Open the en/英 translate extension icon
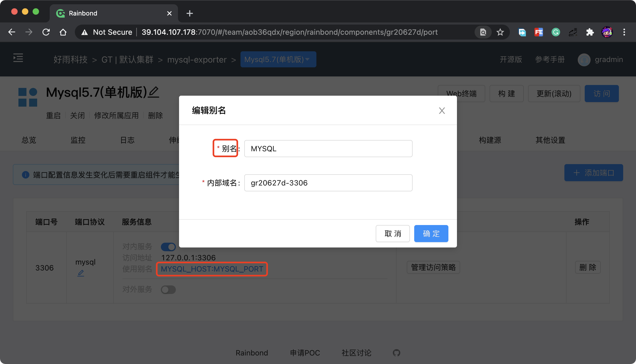This screenshot has height=364, width=636. coord(573,32)
